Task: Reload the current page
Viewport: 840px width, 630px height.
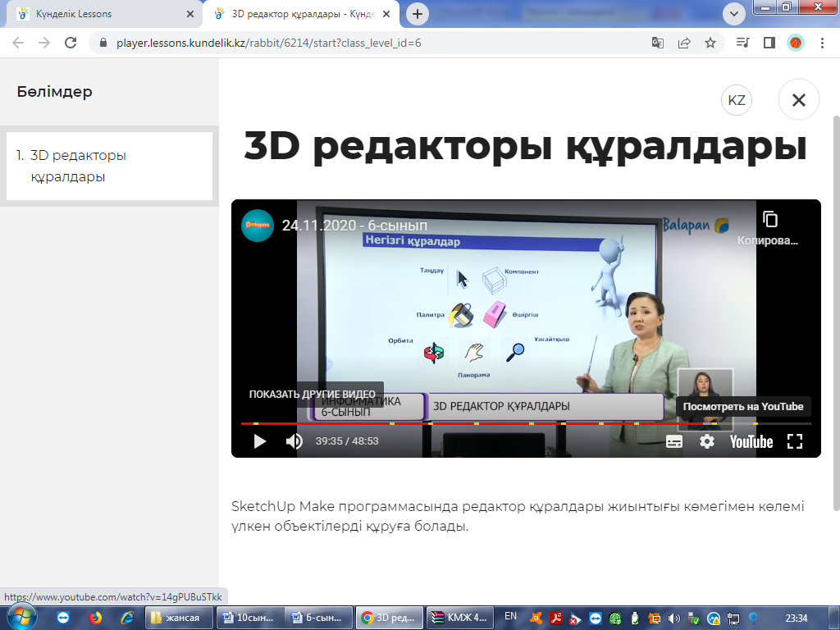Action: (x=71, y=43)
